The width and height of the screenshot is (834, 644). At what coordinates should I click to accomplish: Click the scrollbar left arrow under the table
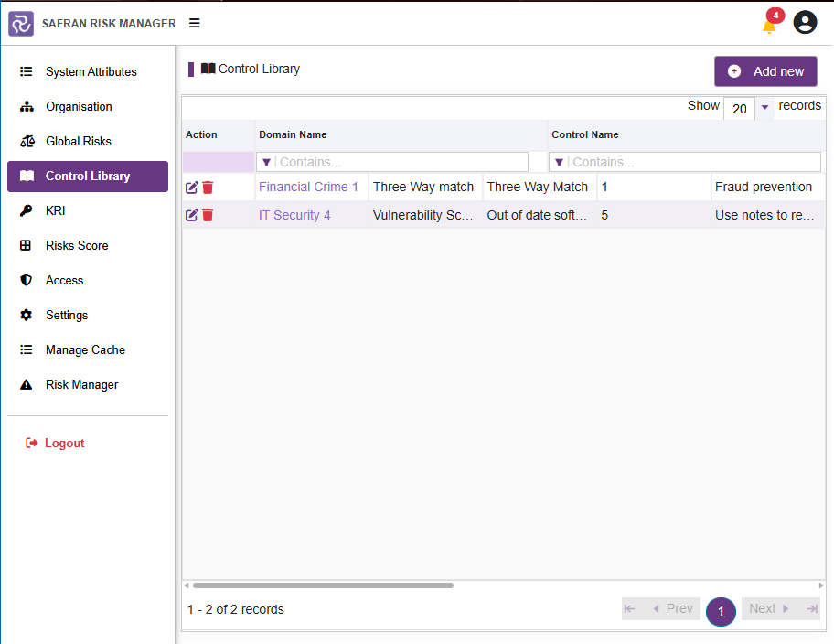(x=187, y=585)
